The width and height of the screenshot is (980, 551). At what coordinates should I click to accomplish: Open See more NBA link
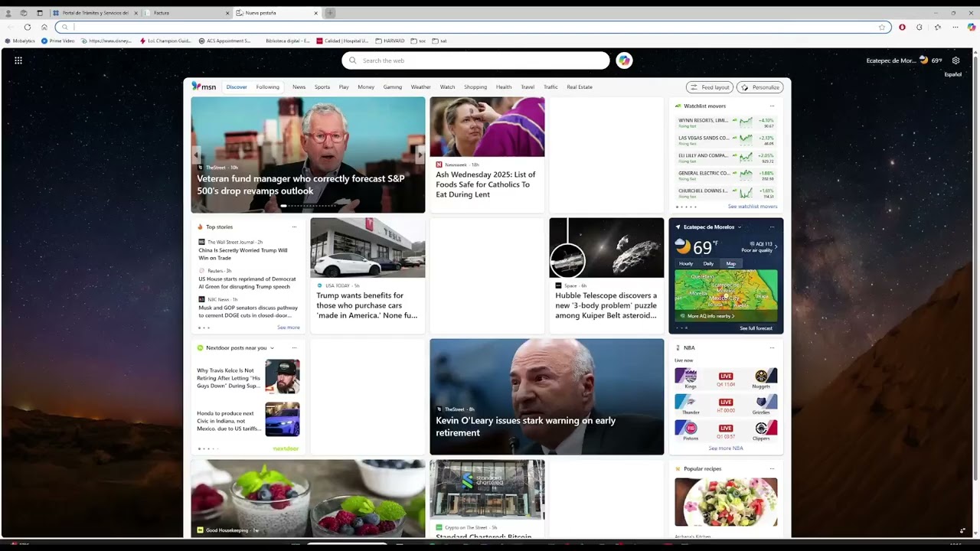726,448
